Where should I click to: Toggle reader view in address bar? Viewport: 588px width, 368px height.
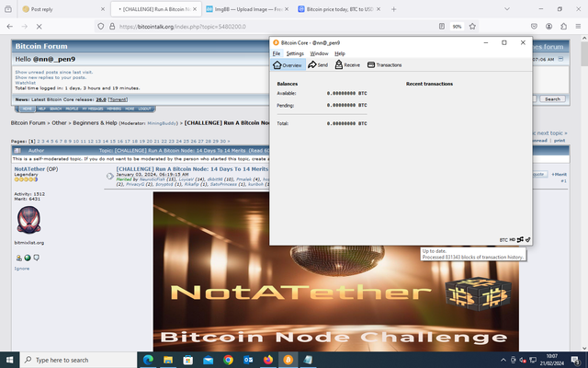tap(442, 27)
